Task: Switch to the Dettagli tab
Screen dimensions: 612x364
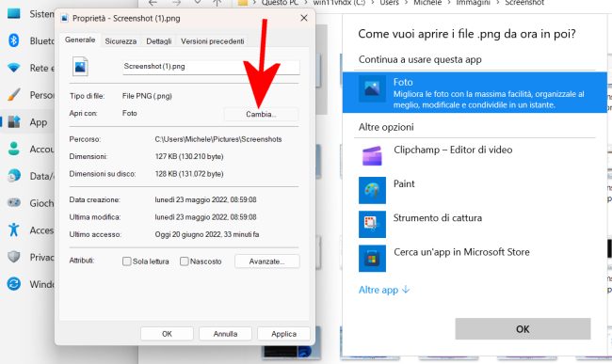Action: [159, 41]
